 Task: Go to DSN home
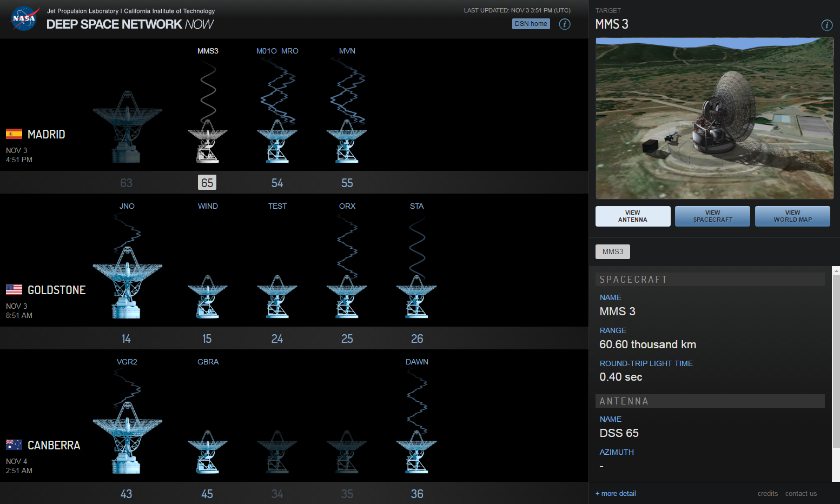pos(531,24)
